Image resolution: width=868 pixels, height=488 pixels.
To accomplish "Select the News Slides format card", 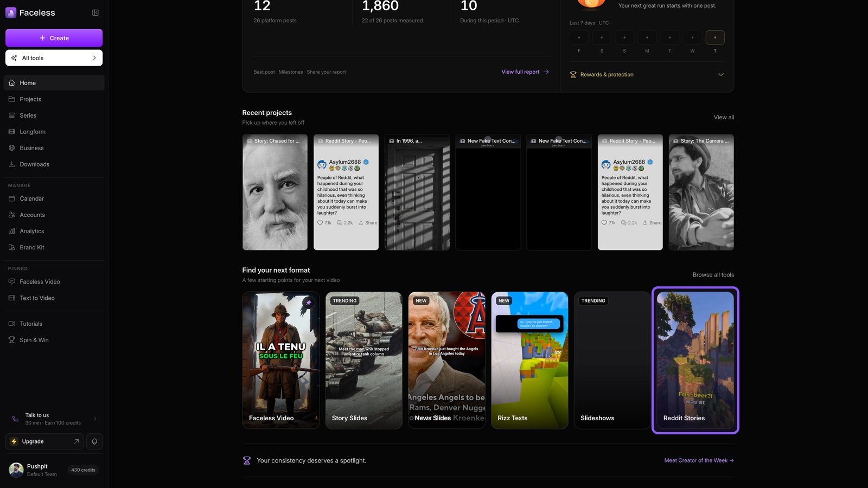I will tap(447, 360).
